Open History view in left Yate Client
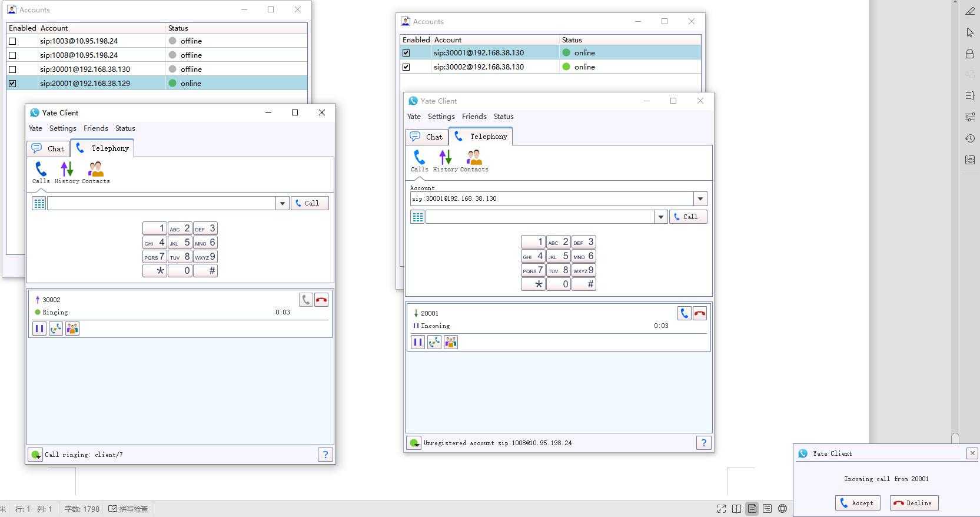The height and width of the screenshot is (517, 980). tap(67, 173)
